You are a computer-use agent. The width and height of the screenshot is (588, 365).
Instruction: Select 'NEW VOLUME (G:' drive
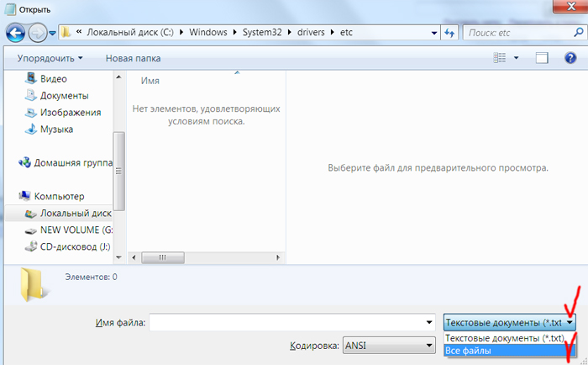(69, 230)
